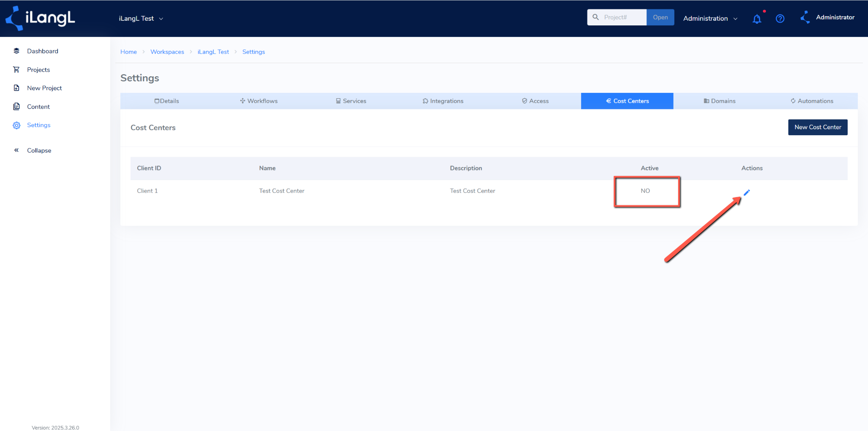Viewport: 868px width, 431px height.
Task: Click the Client ID column header
Action: click(149, 168)
